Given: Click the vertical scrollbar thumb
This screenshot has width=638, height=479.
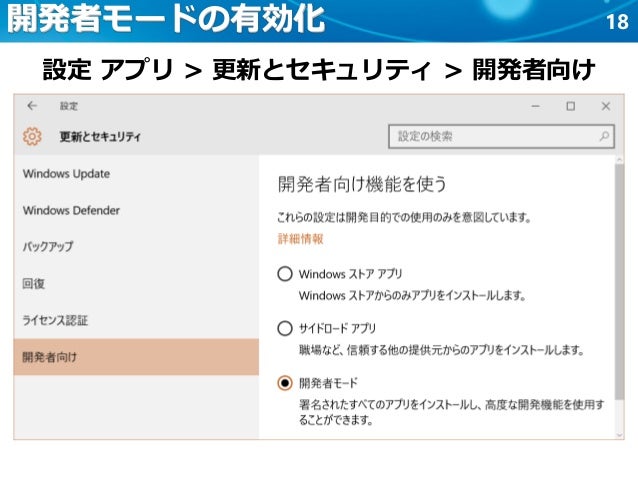Looking at the screenshot, I should tap(619, 281).
